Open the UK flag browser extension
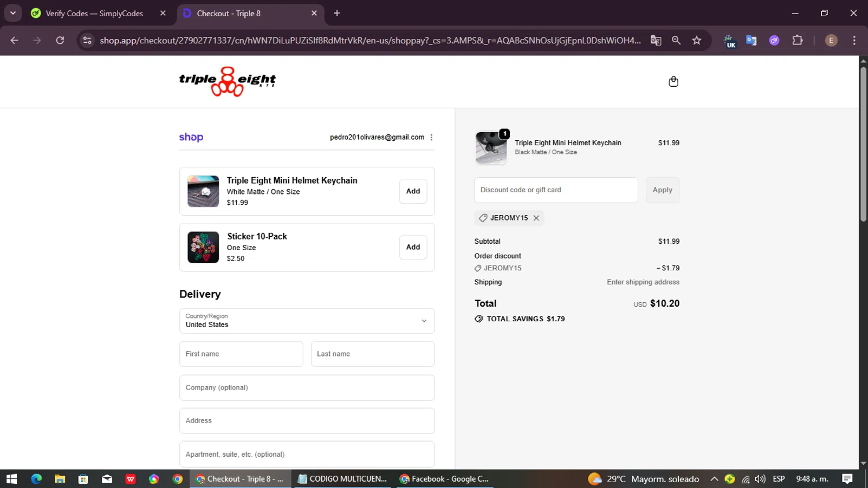 729,41
